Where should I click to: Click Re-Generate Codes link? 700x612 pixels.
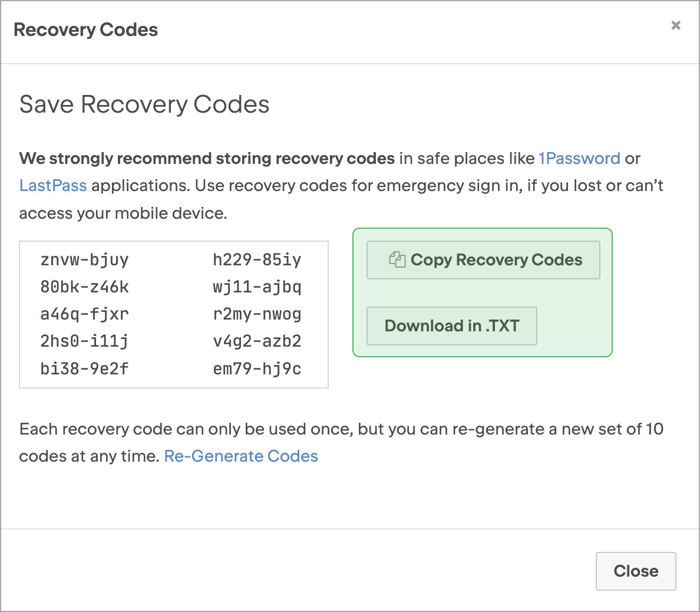point(241,456)
